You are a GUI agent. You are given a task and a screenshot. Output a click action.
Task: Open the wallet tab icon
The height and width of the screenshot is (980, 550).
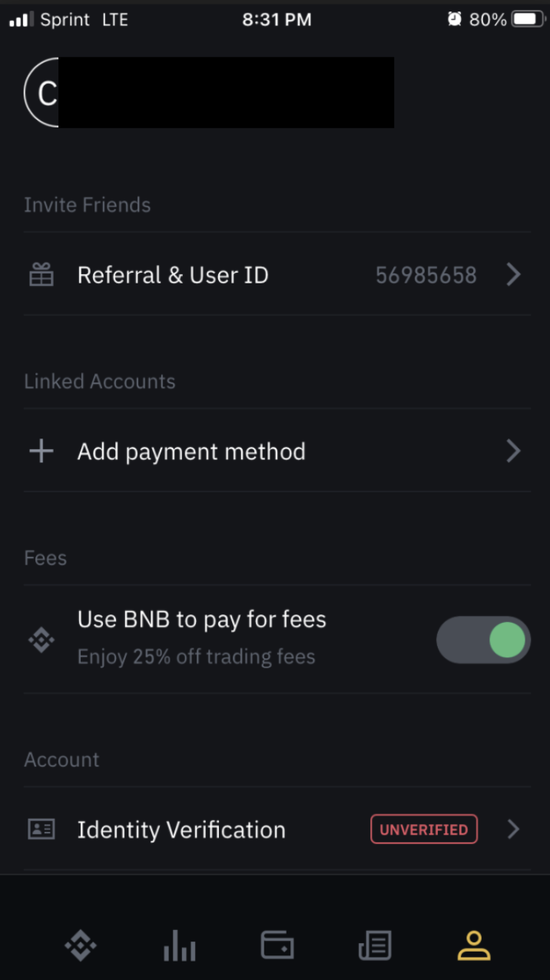[277, 945]
